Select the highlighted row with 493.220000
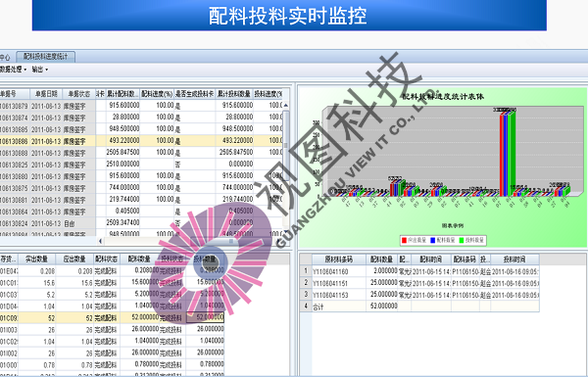Image resolution: width=588 pixels, height=377 pixels. pos(141,141)
